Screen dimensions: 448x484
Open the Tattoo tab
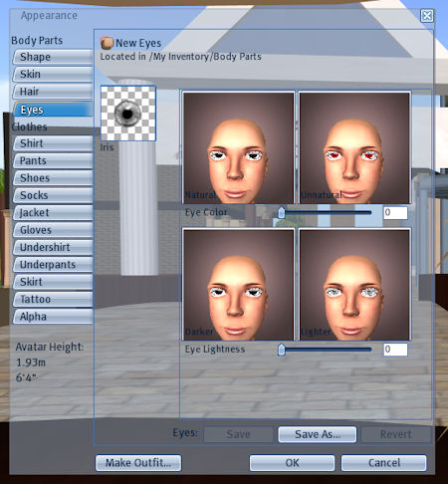pyautogui.click(x=53, y=299)
